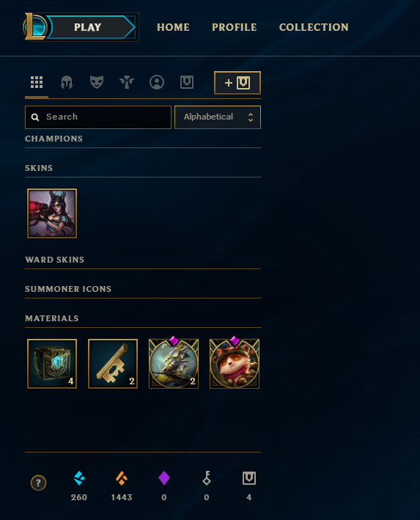Go to the HOME tab
The width and height of the screenshot is (420, 520).
pos(173,27)
